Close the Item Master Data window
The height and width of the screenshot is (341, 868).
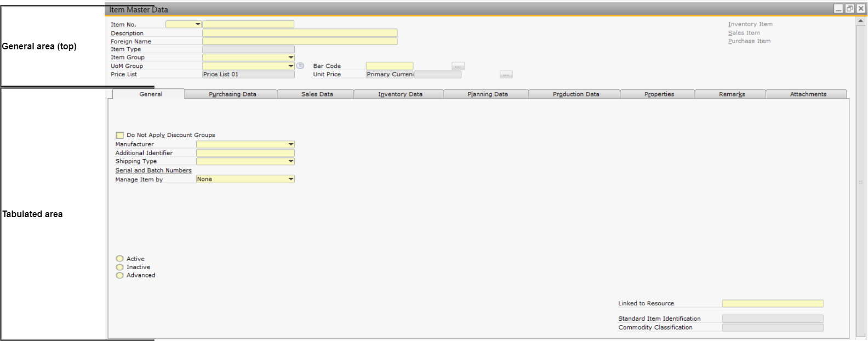pyautogui.click(x=860, y=9)
